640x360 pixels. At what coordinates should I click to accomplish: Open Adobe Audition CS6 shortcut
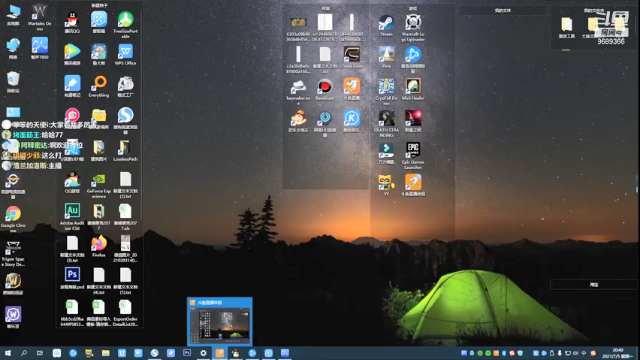(72, 217)
